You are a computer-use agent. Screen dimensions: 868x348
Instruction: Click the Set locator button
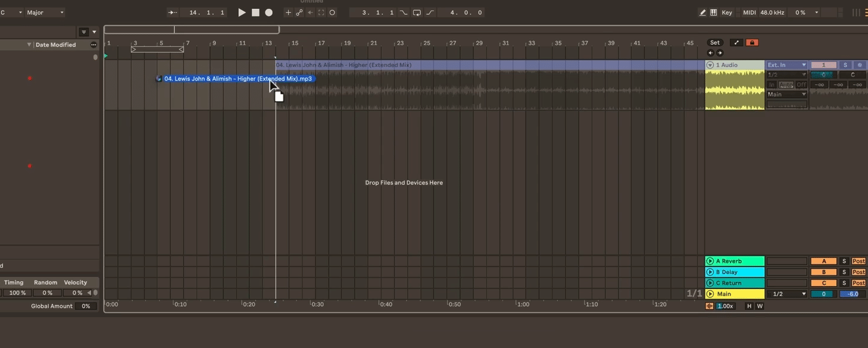(x=714, y=42)
